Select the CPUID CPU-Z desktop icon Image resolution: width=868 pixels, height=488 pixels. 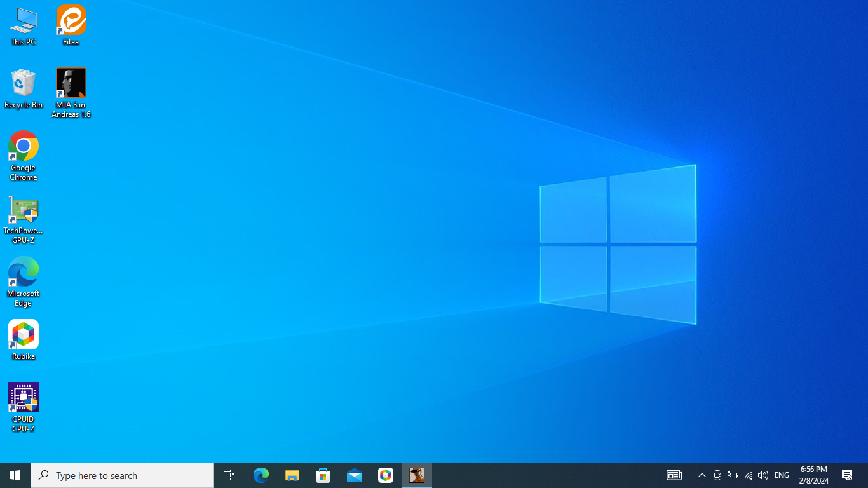pyautogui.click(x=24, y=407)
